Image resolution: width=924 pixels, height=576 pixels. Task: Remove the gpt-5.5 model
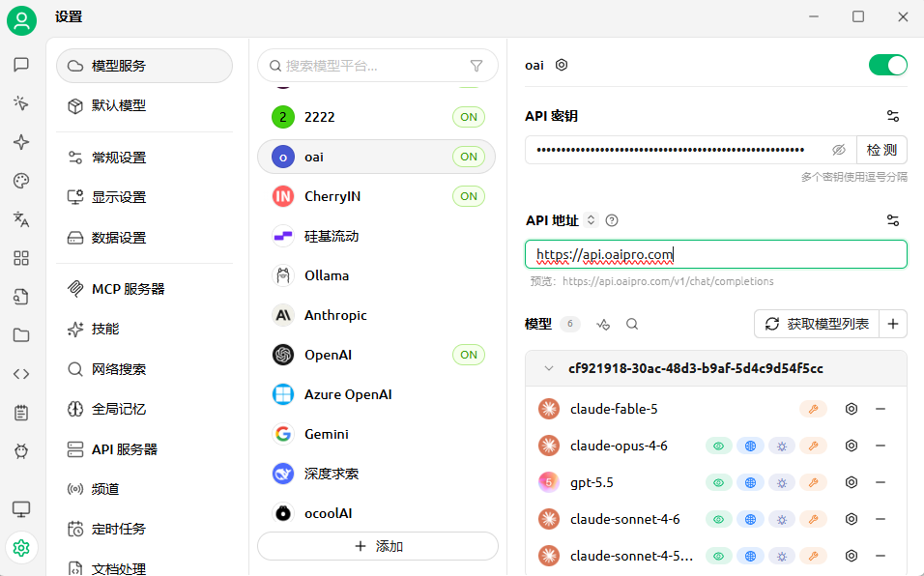click(881, 482)
